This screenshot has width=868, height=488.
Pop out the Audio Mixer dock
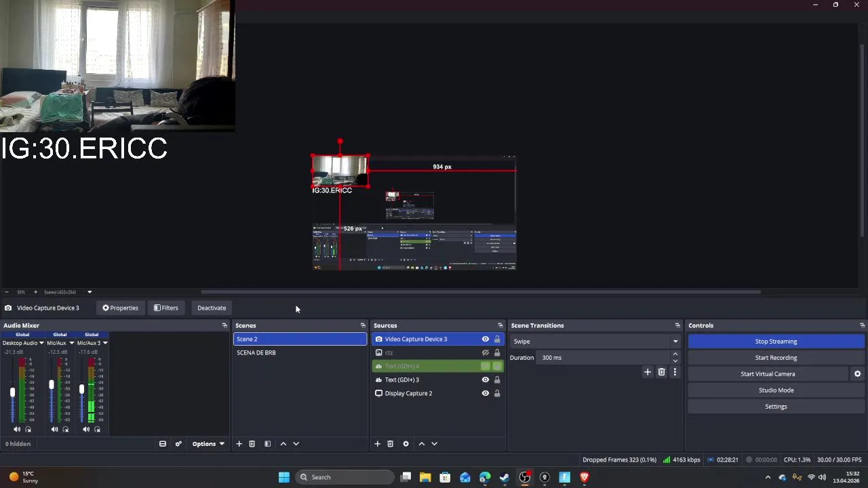click(x=224, y=325)
